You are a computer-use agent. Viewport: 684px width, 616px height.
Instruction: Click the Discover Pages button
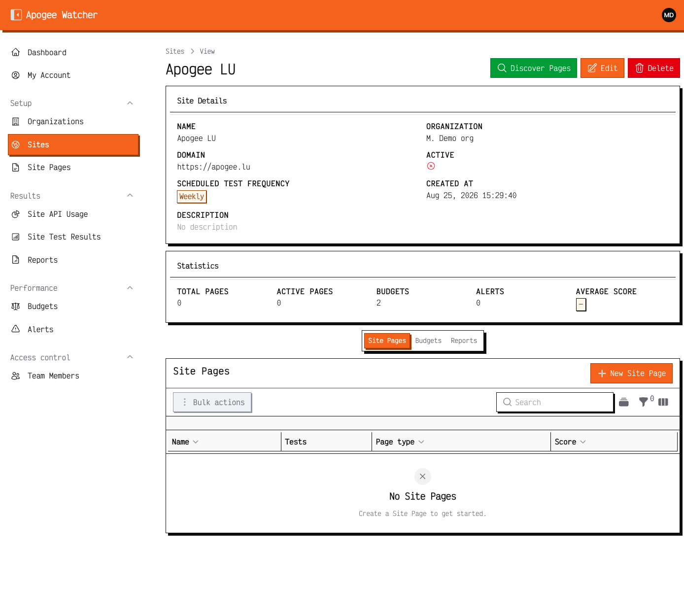click(x=533, y=68)
